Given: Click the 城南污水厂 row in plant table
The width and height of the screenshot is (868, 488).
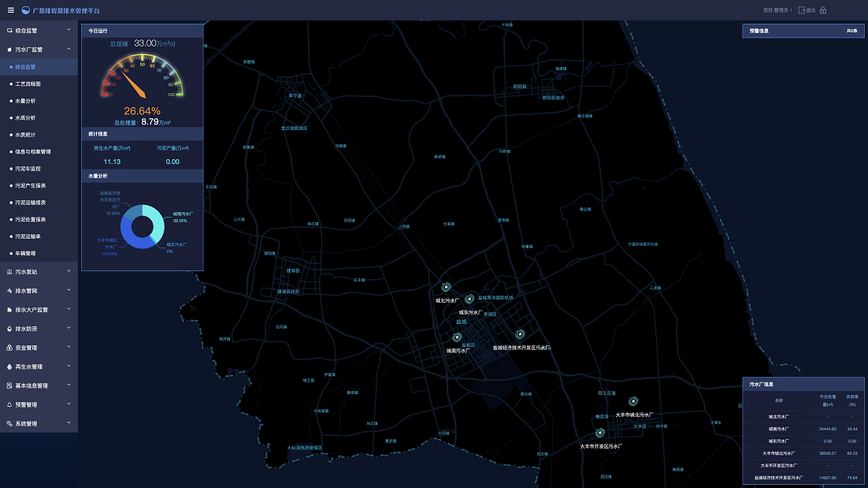Looking at the screenshot, I should [x=803, y=429].
